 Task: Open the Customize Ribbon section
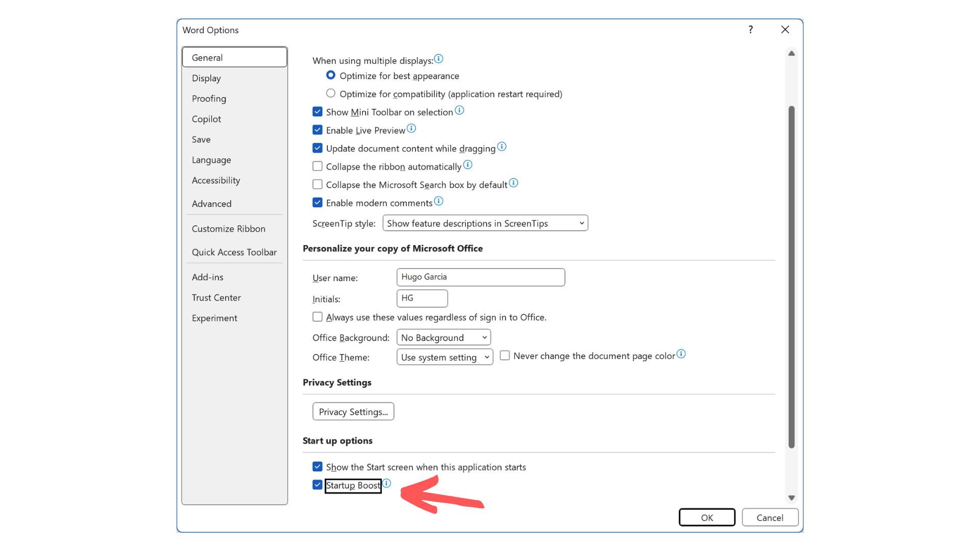[x=228, y=229]
